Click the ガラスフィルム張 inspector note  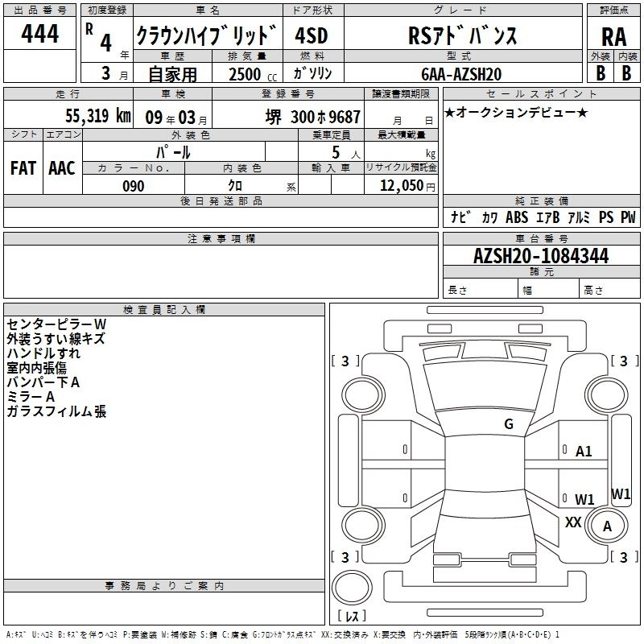point(56,411)
